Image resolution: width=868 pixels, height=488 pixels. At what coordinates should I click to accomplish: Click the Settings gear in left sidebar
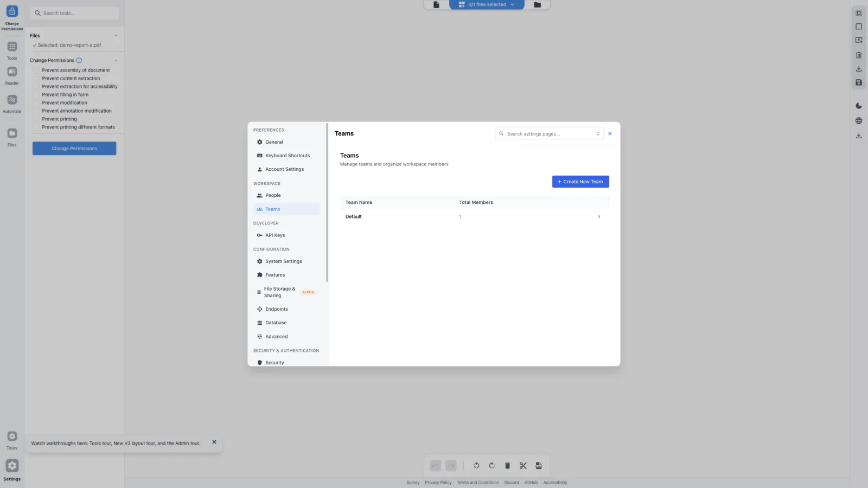click(12, 466)
